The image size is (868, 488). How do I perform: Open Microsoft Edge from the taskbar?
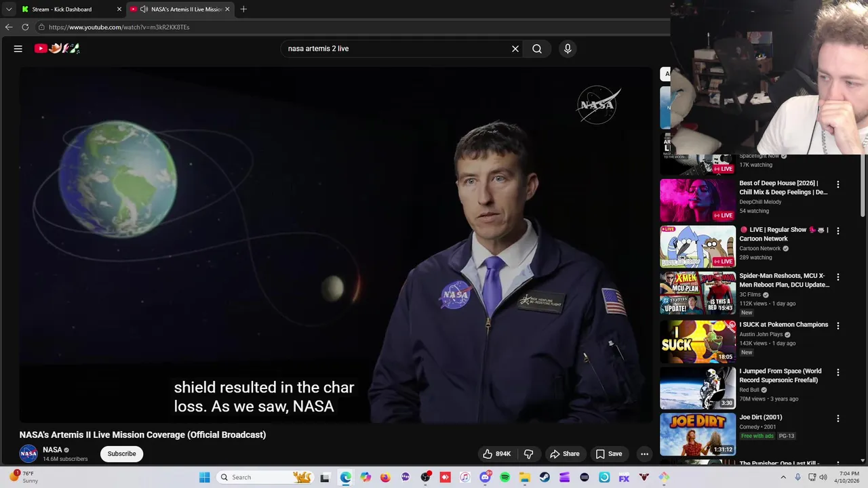[346, 477]
